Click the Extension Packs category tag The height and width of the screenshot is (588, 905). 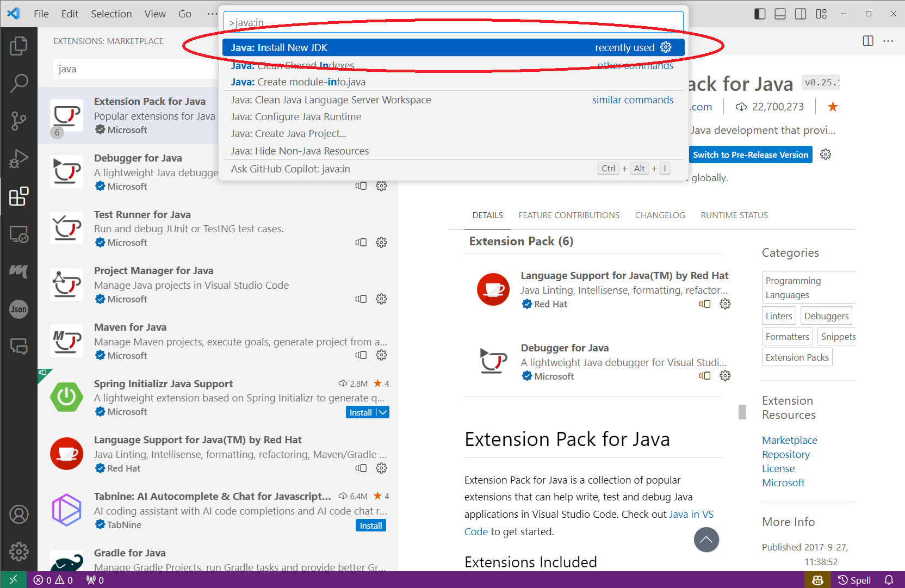click(797, 357)
